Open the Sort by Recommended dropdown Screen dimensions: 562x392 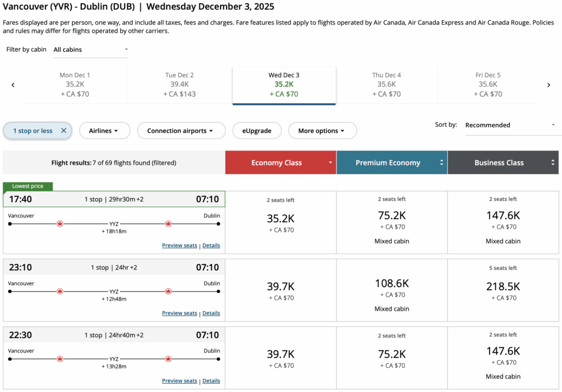pos(510,125)
